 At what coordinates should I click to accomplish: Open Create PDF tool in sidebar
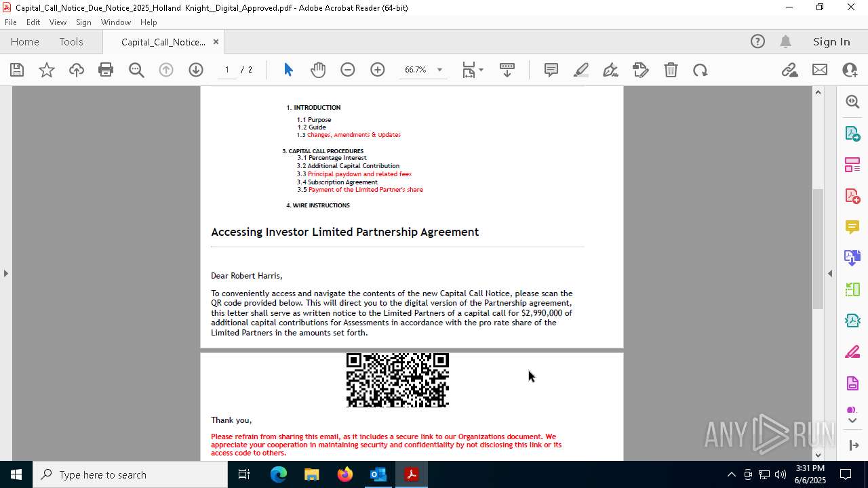click(x=852, y=196)
